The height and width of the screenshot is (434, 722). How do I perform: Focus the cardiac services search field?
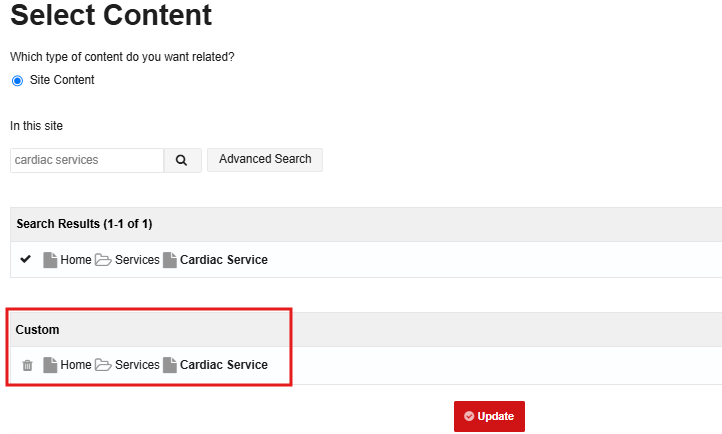tap(87, 160)
